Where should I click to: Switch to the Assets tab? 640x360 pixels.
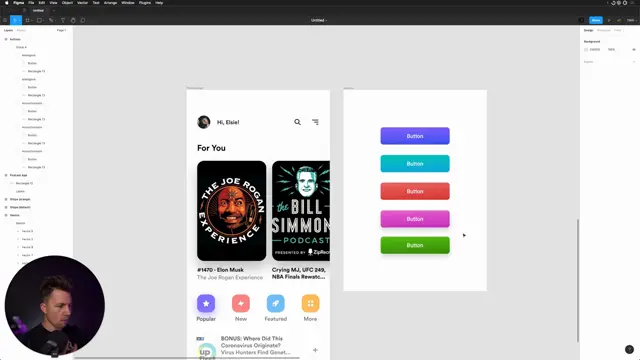click(x=21, y=30)
